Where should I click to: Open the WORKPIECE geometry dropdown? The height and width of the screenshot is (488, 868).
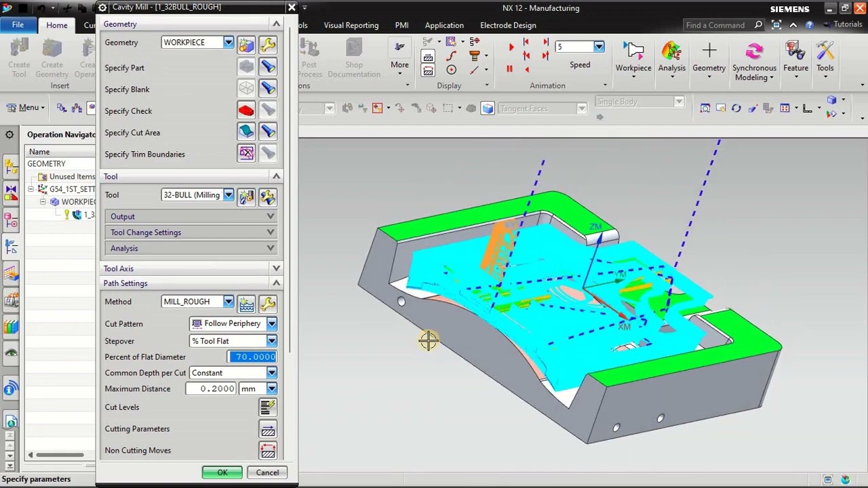point(229,42)
